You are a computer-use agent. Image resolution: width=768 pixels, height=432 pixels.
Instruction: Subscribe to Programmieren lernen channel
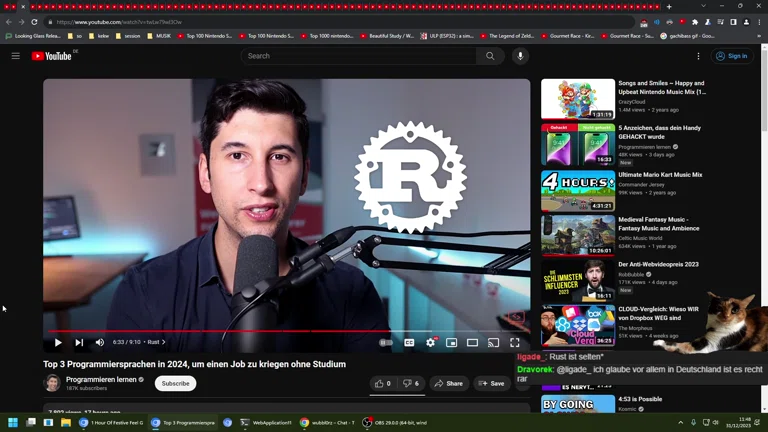coord(175,383)
